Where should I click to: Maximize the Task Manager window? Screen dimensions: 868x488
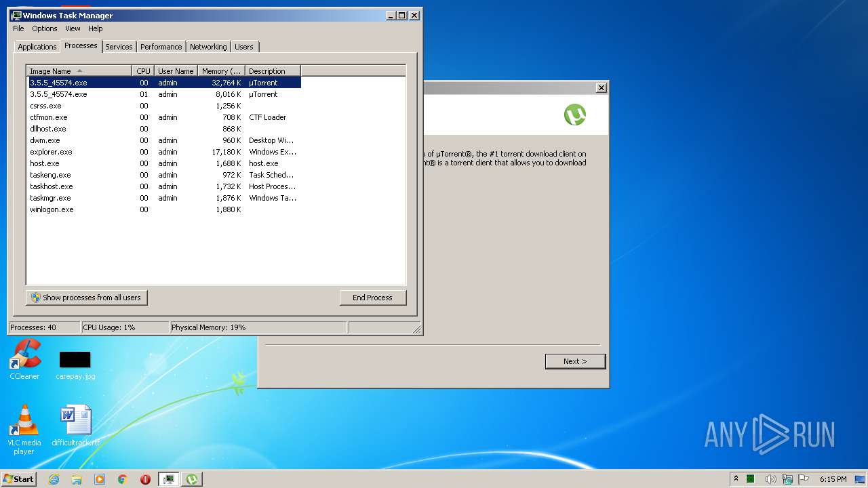[402, 15]
